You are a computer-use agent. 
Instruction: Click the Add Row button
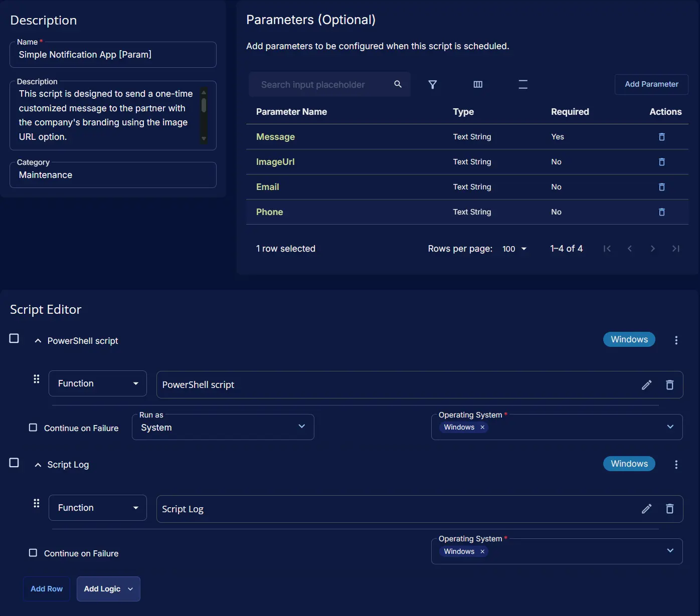point(47,589)
